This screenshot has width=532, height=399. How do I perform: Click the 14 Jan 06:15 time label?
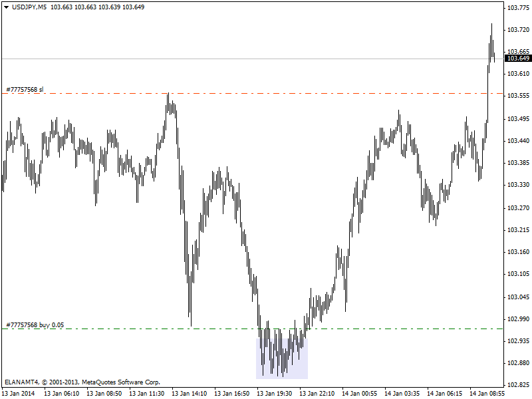[x=445, y=394]
